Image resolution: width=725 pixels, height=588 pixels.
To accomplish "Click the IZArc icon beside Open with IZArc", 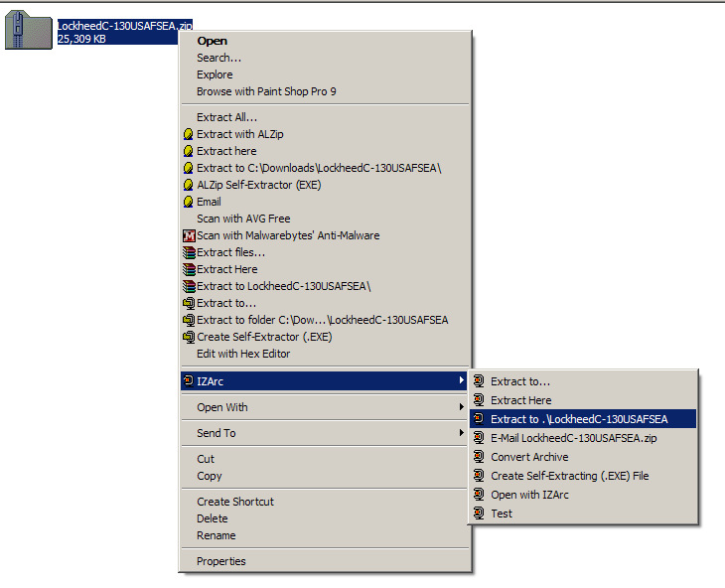I will 479,495.
